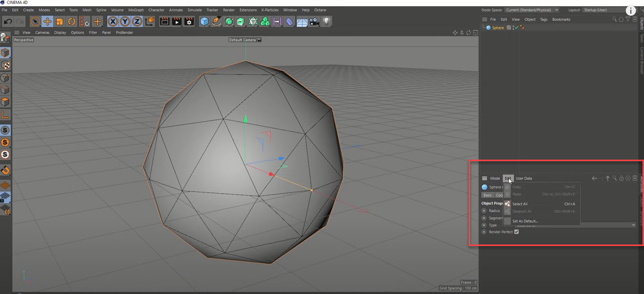Viewport: 644px width, 294px height.
Task: Click the Undo arrow icon
Action: [8, 21]
